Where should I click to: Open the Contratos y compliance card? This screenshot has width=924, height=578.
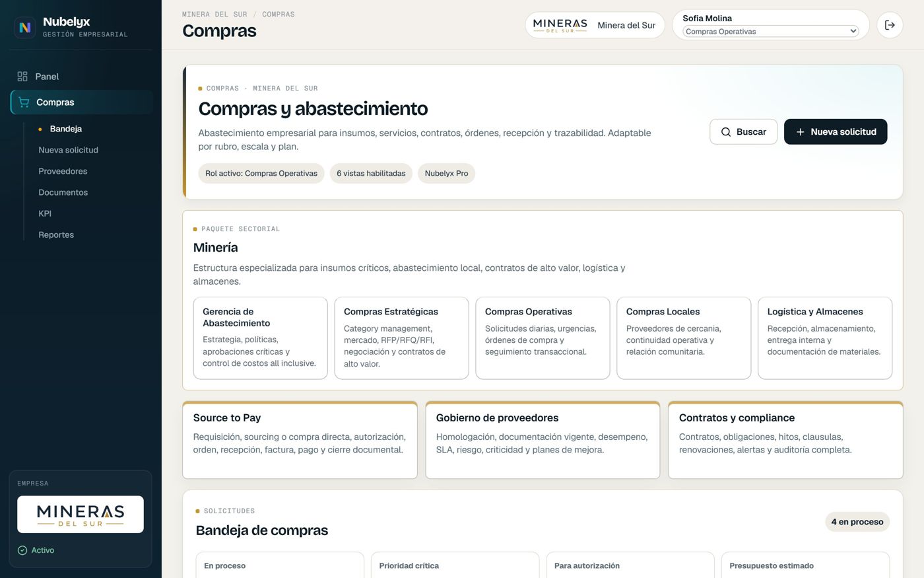(785, 440)
